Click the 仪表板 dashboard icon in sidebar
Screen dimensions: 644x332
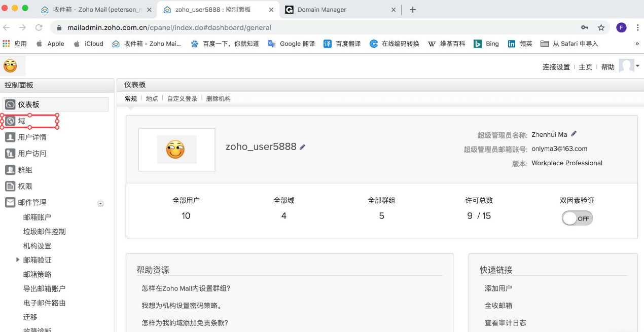point(10,104)
